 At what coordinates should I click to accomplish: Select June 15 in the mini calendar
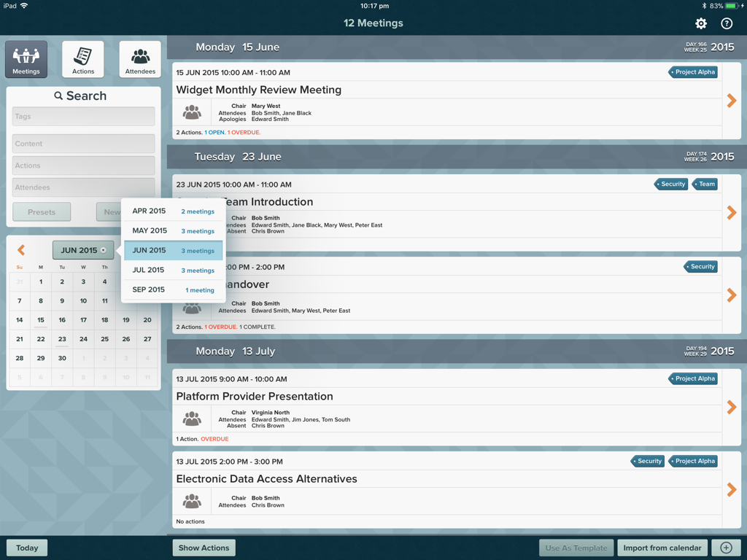tap(40, 319)
